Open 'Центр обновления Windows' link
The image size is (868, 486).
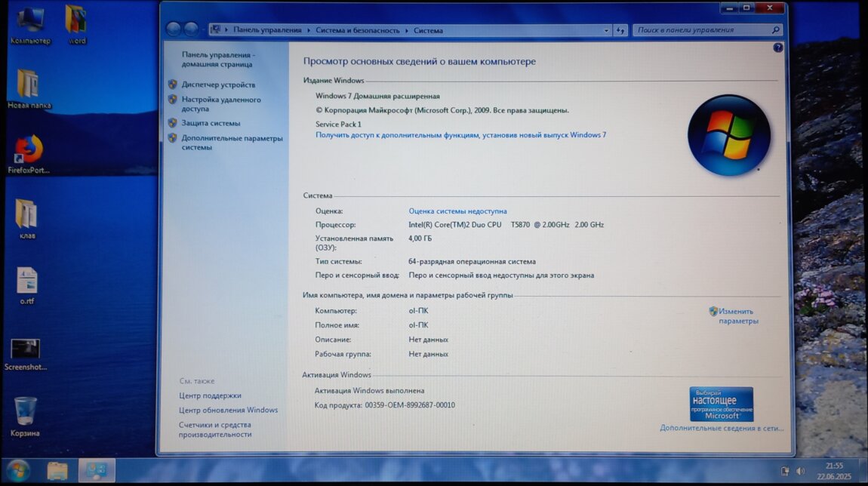pos(228,410)
